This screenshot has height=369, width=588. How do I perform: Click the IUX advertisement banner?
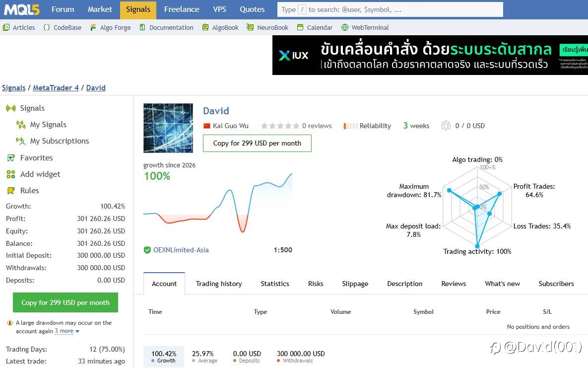(430, 55)
